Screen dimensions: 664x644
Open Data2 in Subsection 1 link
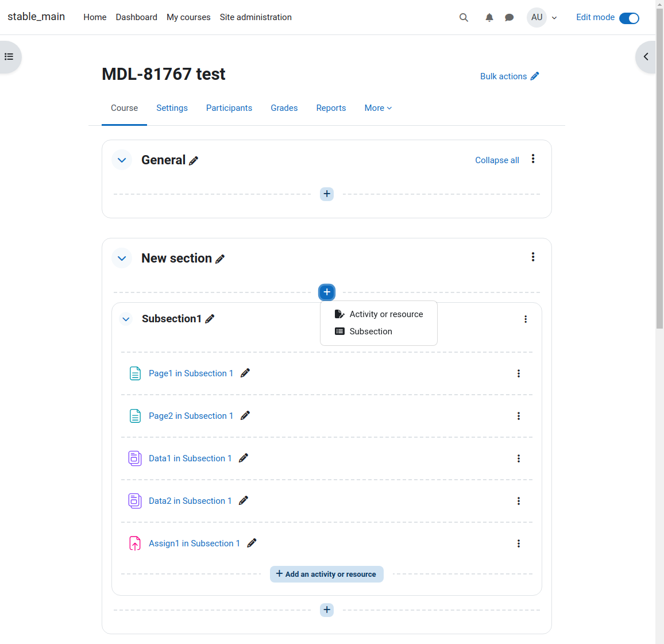click(x=190, y=502)
